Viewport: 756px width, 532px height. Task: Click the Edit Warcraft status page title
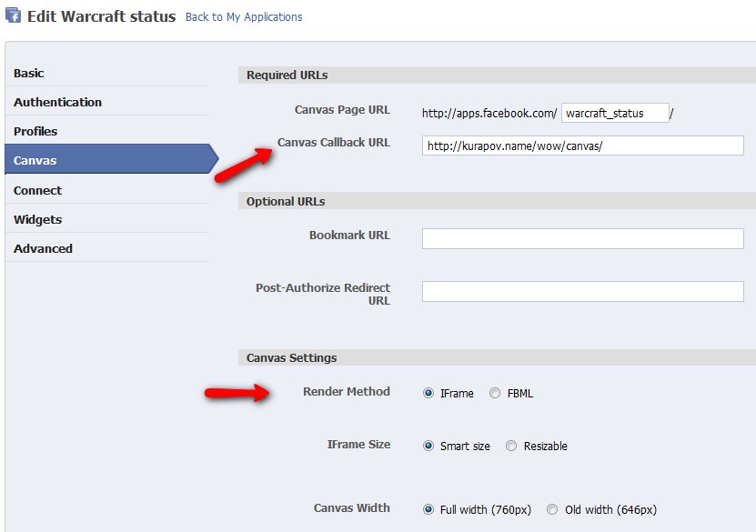tap(101, 16)
